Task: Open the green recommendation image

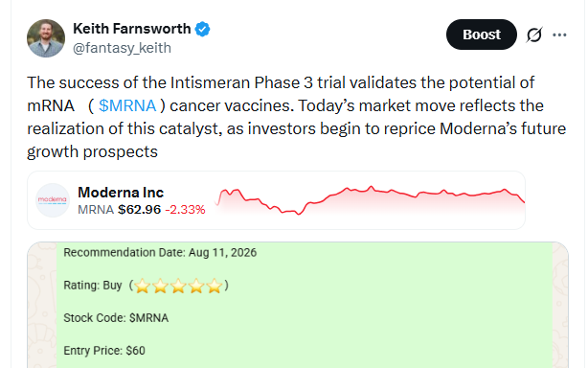Action: tap(298, 305)
